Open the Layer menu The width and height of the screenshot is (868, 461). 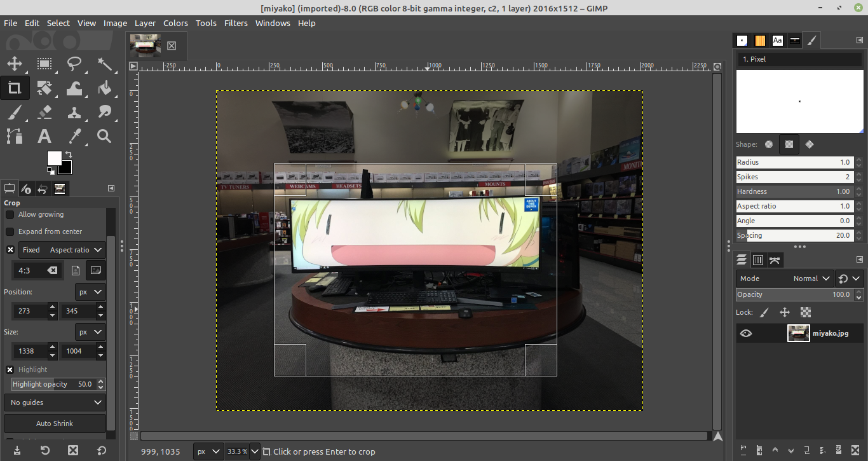[x=145, y=23]
